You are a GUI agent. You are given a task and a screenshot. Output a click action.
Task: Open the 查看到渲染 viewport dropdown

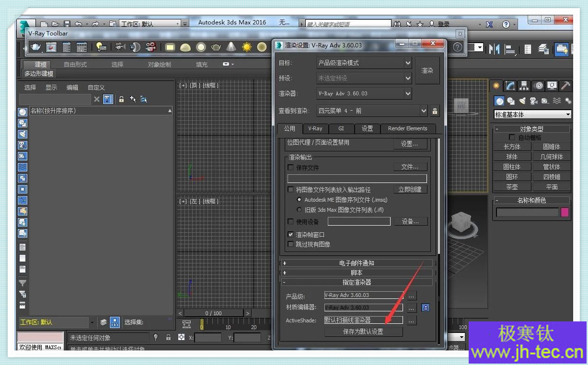[x=372, y=111]
